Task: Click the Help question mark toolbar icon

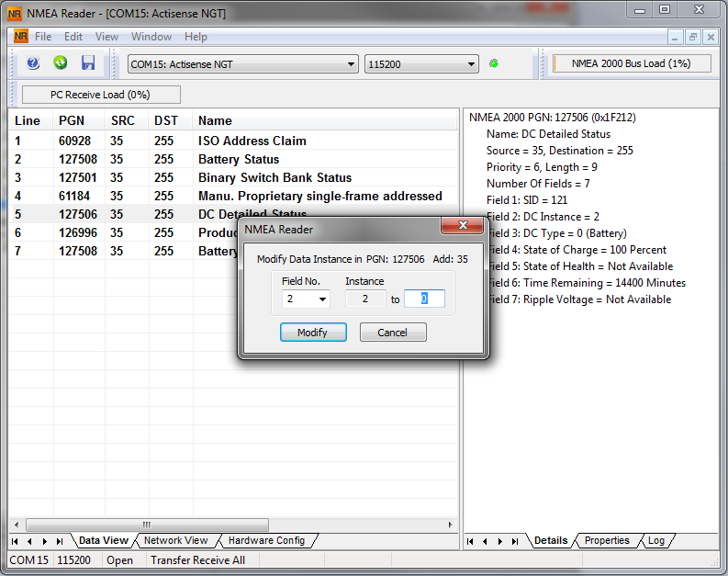Action: pyautogui.click(x=33, y=63)
